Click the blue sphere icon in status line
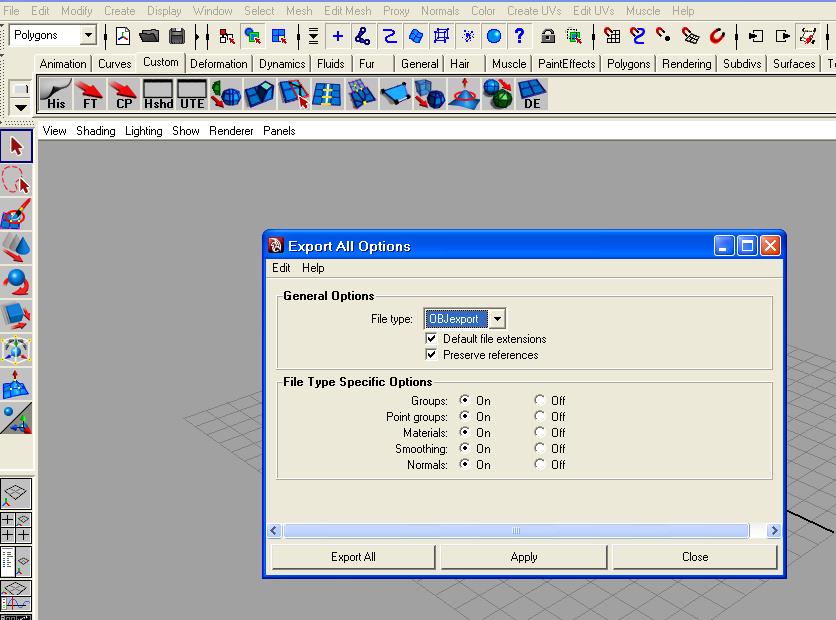 coord(494,36)
